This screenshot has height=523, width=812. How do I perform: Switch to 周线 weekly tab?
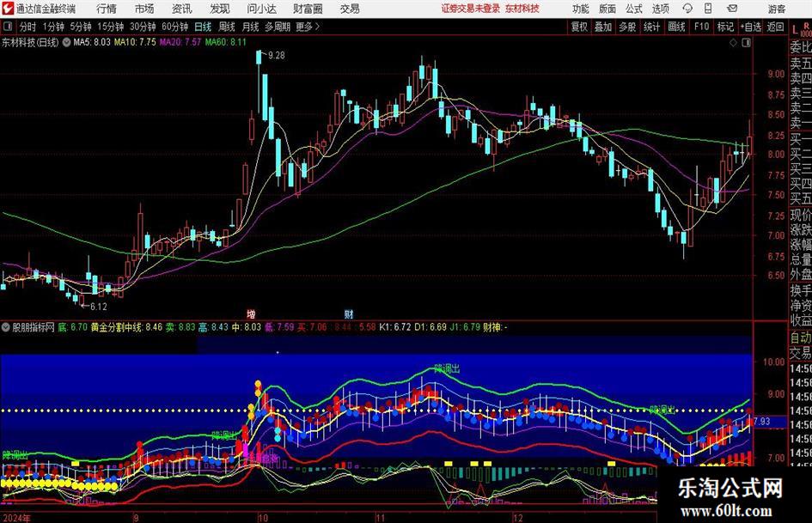coord(226,27)
